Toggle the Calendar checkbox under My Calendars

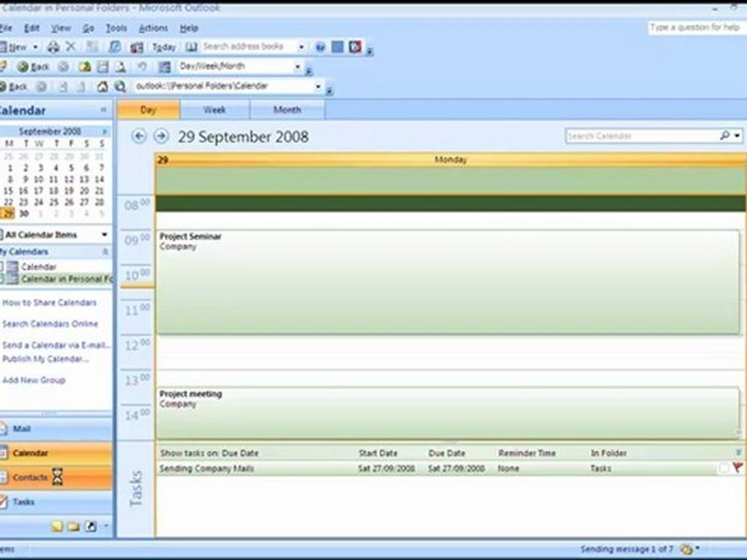point(2,266)
